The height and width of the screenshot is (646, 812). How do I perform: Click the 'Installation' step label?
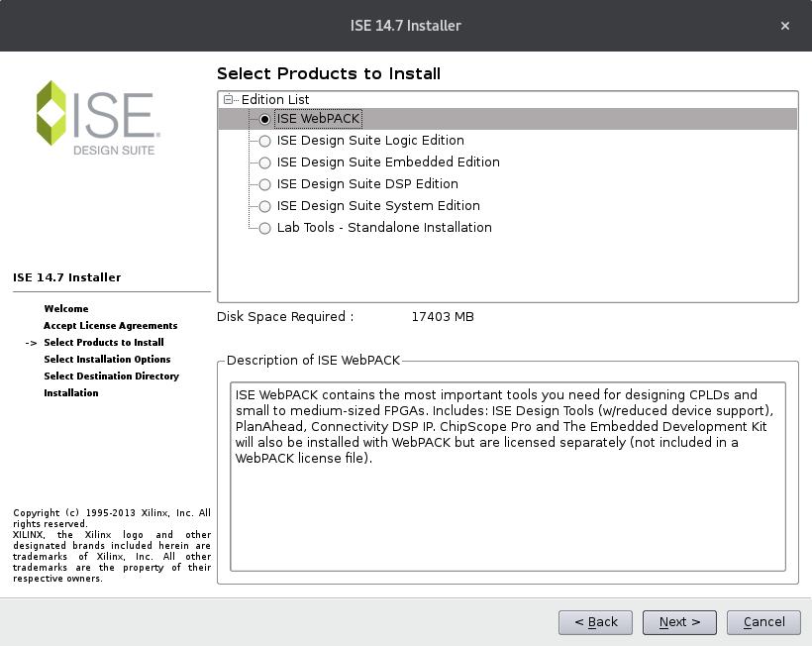point(71,392)
